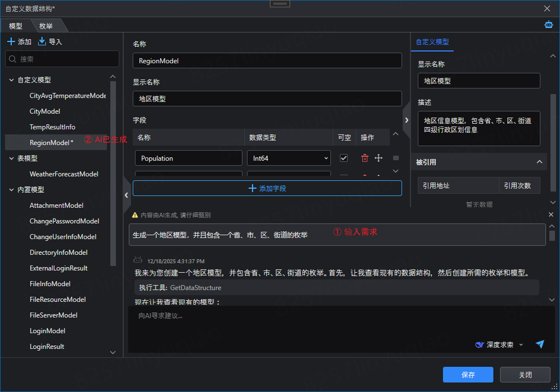Screen dimensions: 560x392
Task: Click the 保存 save button
Action: [468, 375]
